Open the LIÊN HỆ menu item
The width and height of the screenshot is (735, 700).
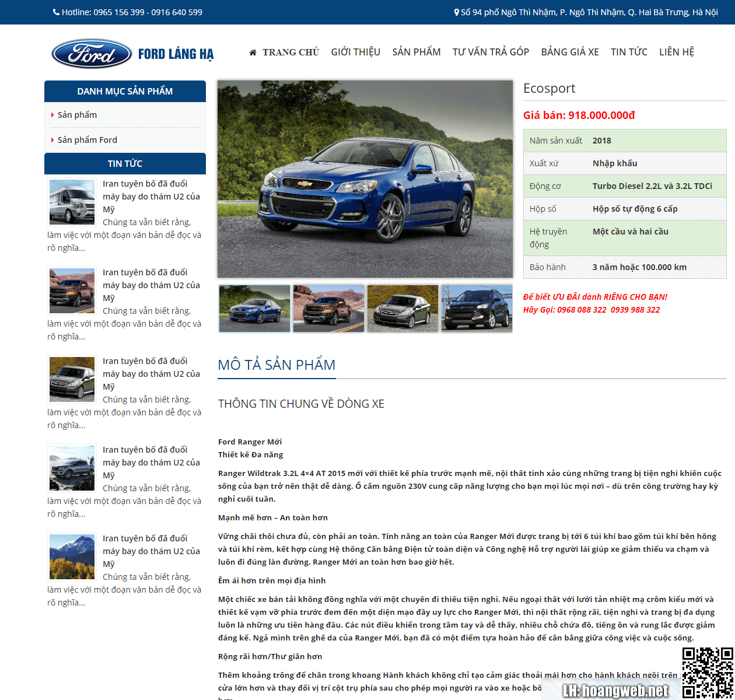(x=677, y=52)
